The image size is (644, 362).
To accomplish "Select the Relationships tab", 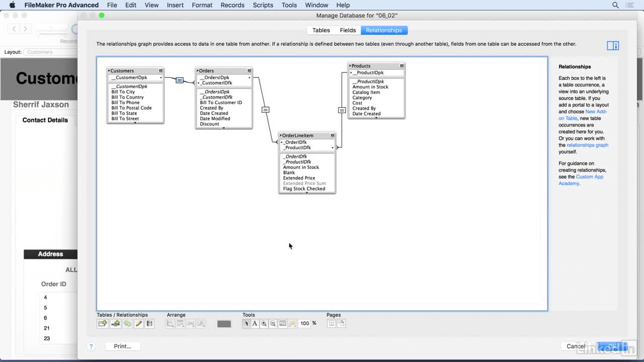I will coord(384,30).
